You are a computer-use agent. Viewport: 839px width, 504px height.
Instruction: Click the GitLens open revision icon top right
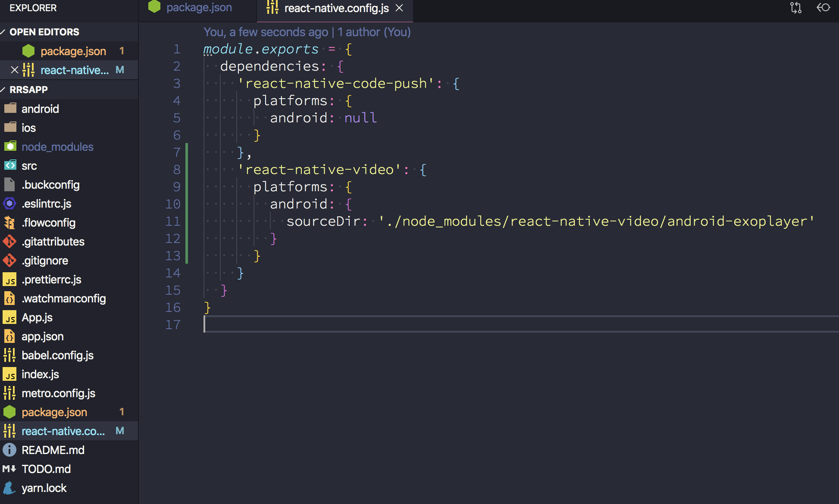824,7
